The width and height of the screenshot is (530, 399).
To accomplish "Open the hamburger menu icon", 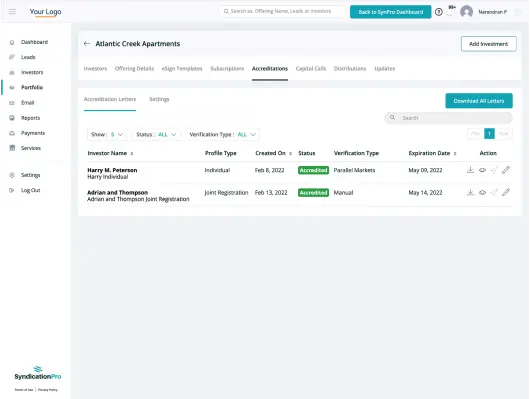I will click(13, 12).
